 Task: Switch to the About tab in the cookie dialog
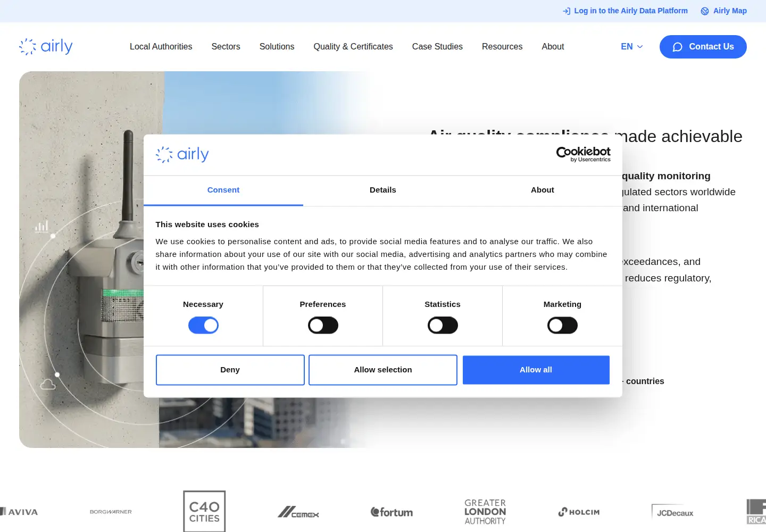(x=543, y=190)
